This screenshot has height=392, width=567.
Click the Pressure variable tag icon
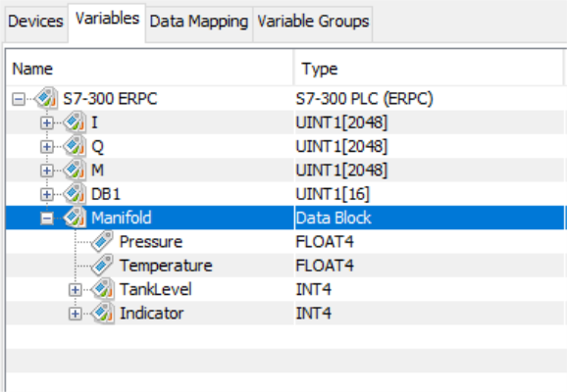[102, 241]
